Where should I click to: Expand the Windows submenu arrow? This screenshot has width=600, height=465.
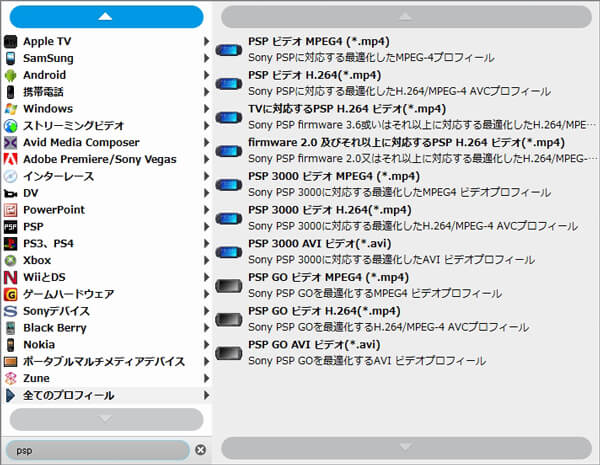tap(206, 109)
